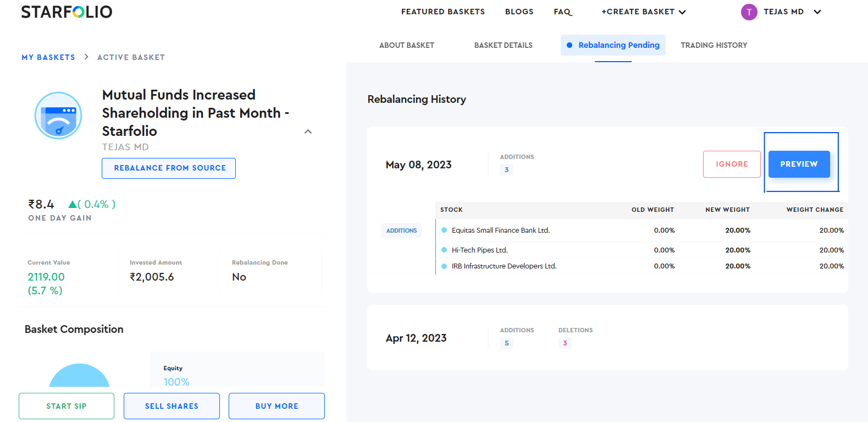Click the Stock column header
This screenshot has width=868, height=422.
[x=451, y=210]
